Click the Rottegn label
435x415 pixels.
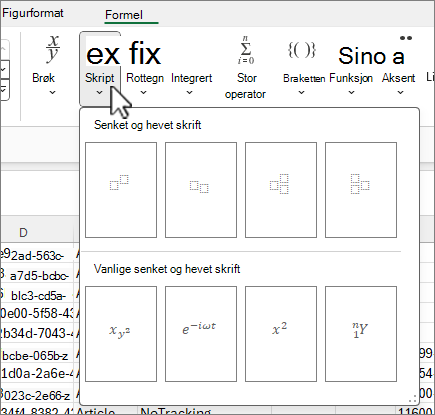click(145, 78)
